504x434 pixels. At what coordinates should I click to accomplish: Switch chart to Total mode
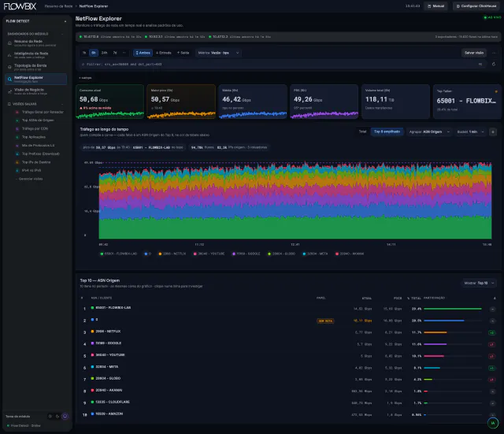pos(362,132)
